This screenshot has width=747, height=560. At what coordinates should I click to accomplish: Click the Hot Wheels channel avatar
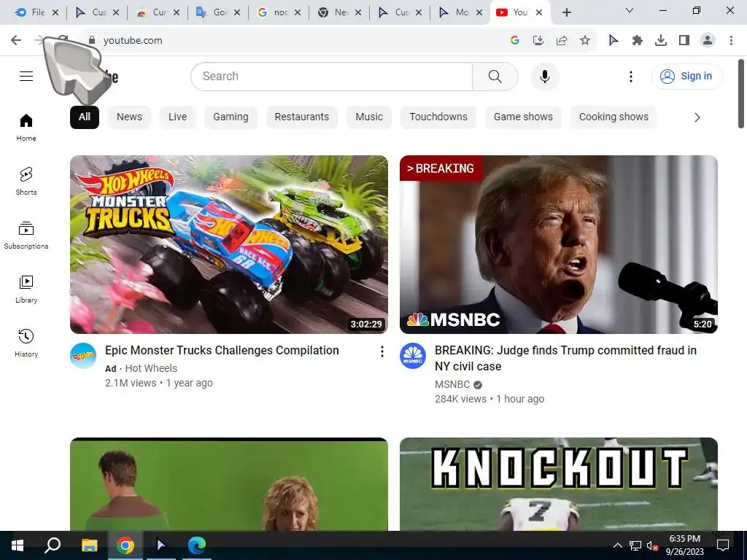tap(83, 356)
